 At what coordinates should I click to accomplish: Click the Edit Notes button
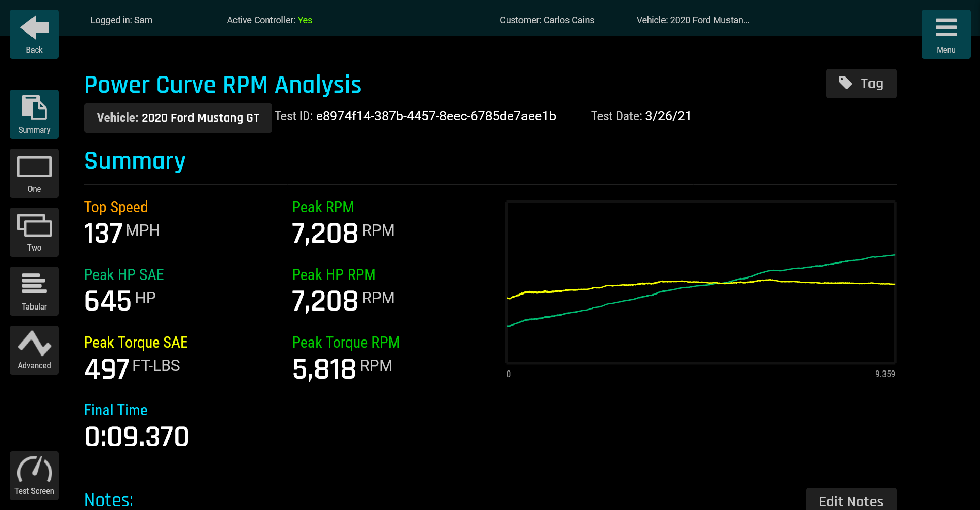click(851, 500)
